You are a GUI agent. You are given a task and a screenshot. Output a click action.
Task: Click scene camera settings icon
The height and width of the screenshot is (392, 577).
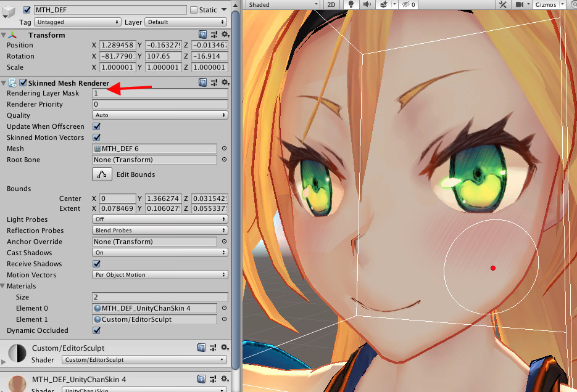[519, 4]
